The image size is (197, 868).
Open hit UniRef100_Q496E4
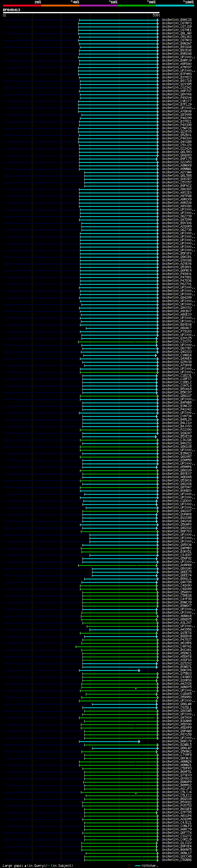coord(176,358)
